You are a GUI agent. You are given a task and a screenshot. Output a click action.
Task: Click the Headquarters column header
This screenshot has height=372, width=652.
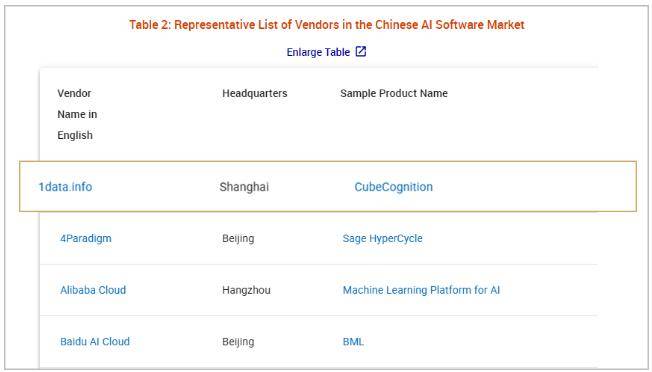tap(254, 94)
